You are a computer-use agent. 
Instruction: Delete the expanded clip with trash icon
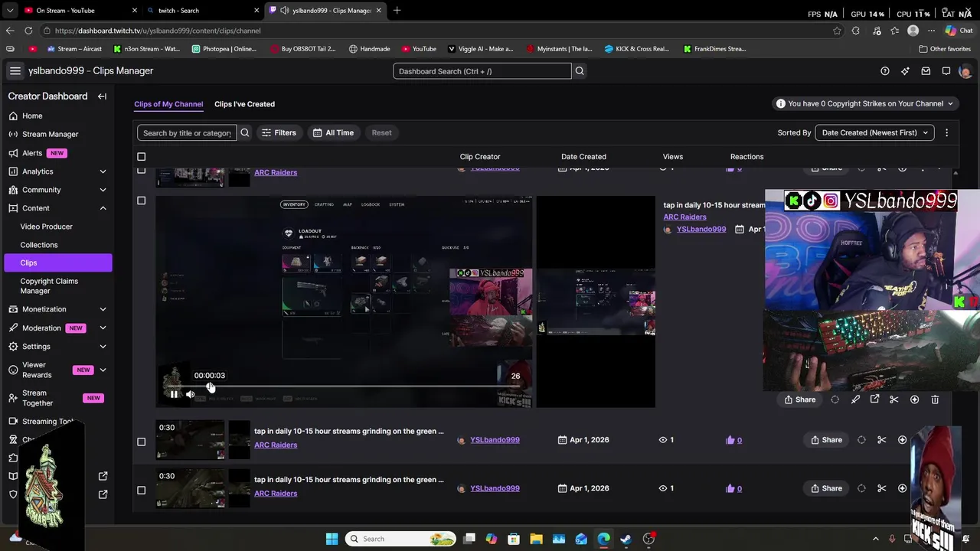tap(935, 399)
